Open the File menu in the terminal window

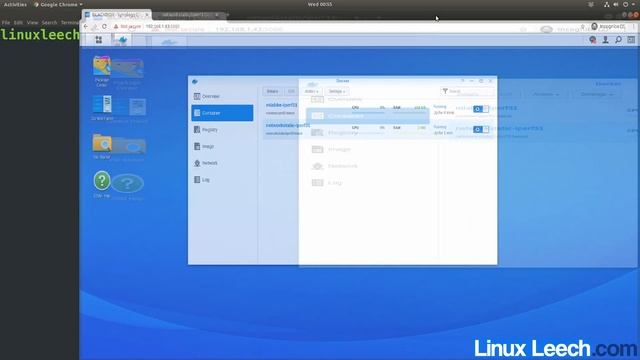tap(6, 22)
